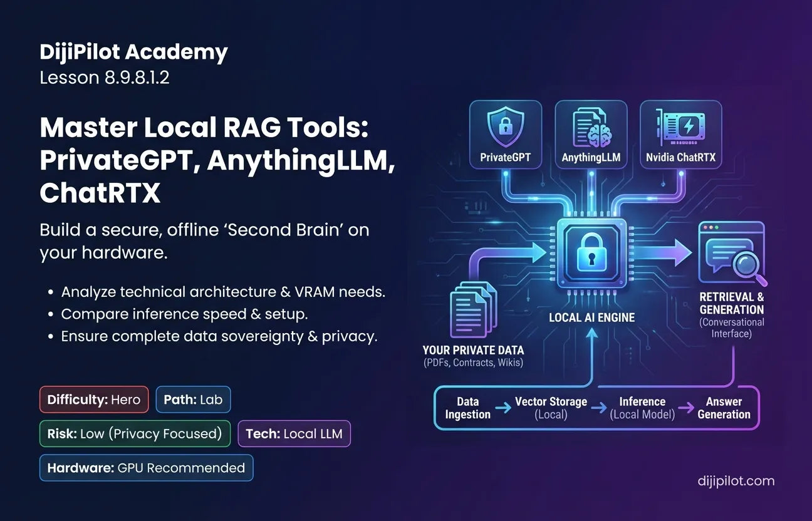The image size is (812, 521).
Task: Click the Nvidia ChatRTX graphics card icon
Action: 680,126
